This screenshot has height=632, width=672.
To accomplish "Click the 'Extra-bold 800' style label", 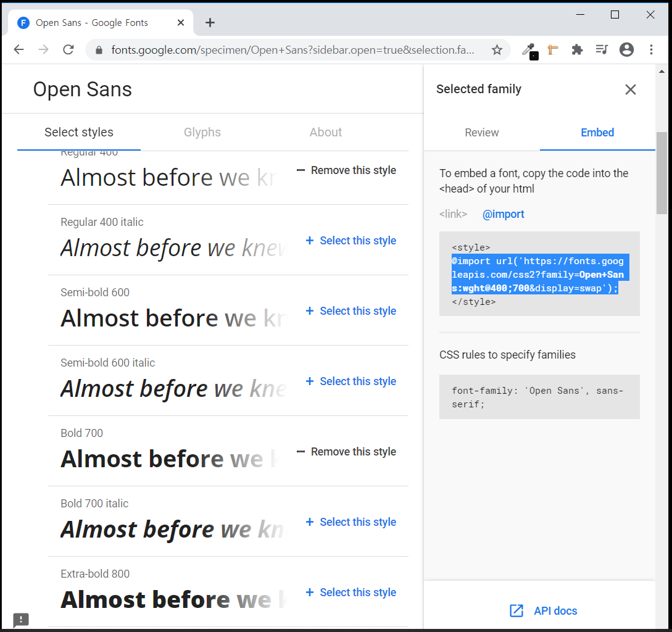I will pyautogui.click(x=94, y=574).
